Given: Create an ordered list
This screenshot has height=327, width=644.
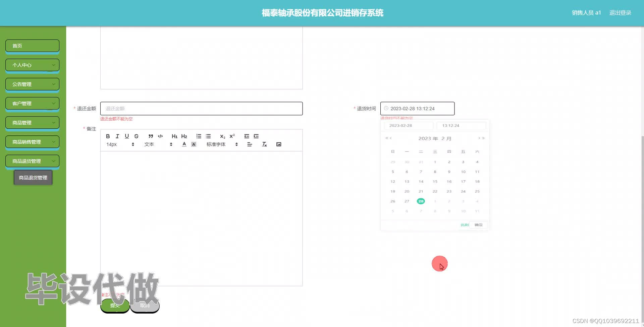Looking at the screenshot, I should (199, 136).
